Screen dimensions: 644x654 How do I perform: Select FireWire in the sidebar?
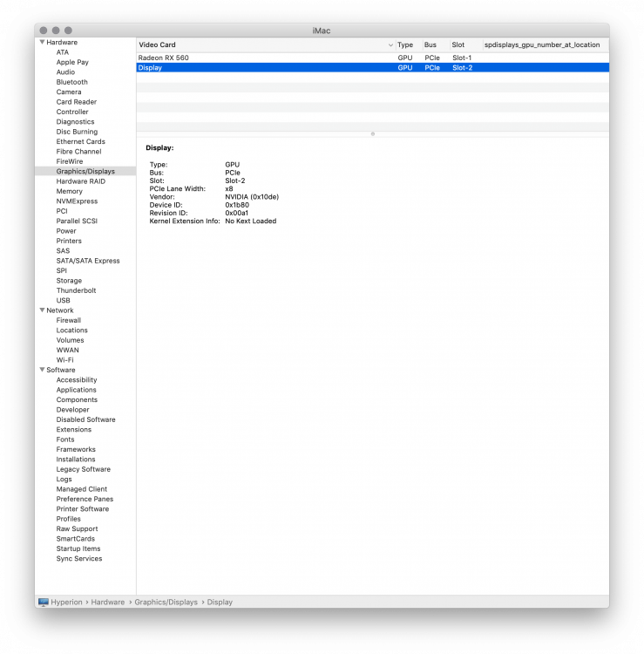coord(70,161)
